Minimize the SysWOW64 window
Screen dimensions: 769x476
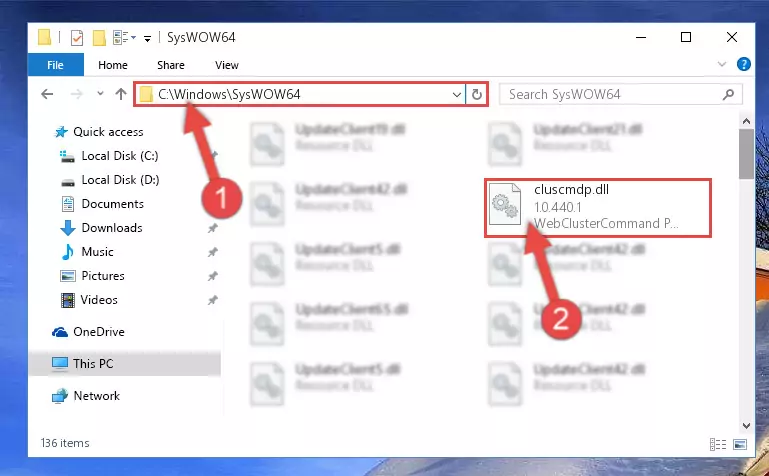pos(641,37)
